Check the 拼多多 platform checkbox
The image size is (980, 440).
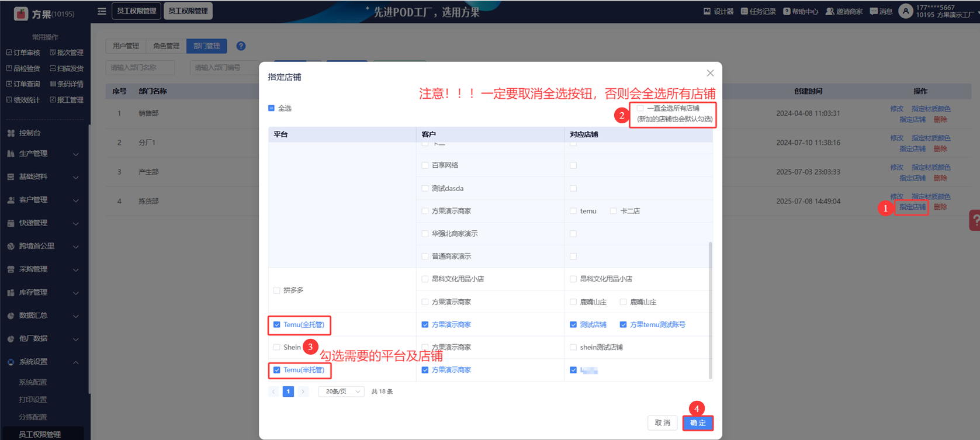[x=276, y=290]
